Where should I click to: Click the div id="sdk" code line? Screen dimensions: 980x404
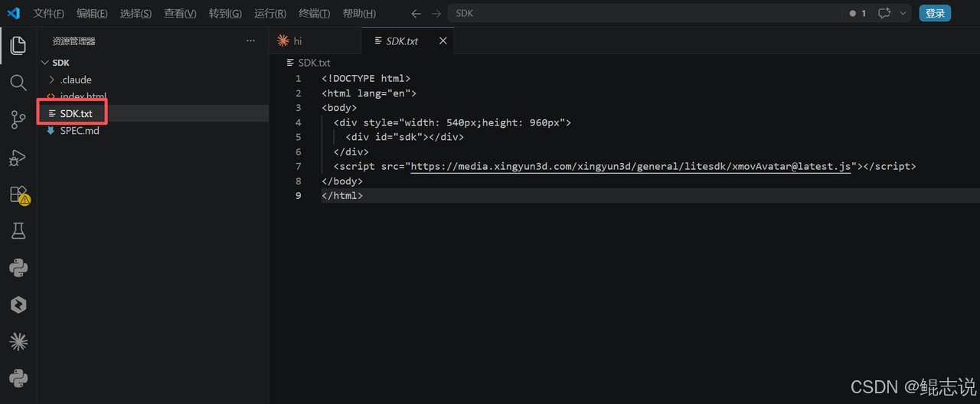pos(404,137)
